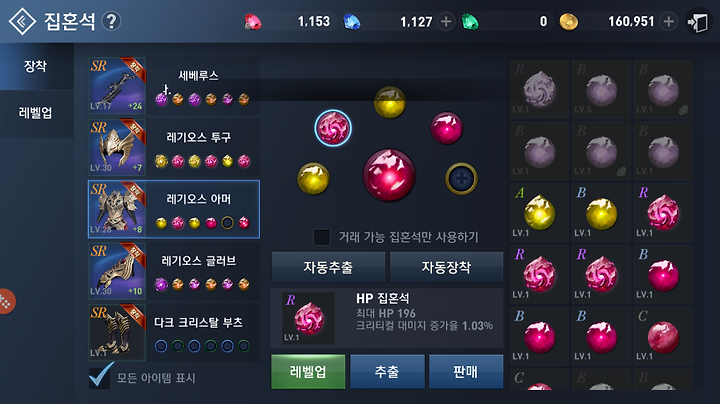This screenshot has height=404, width=720.
Task: Select the large central red soul stone
Action: (389, 175)
